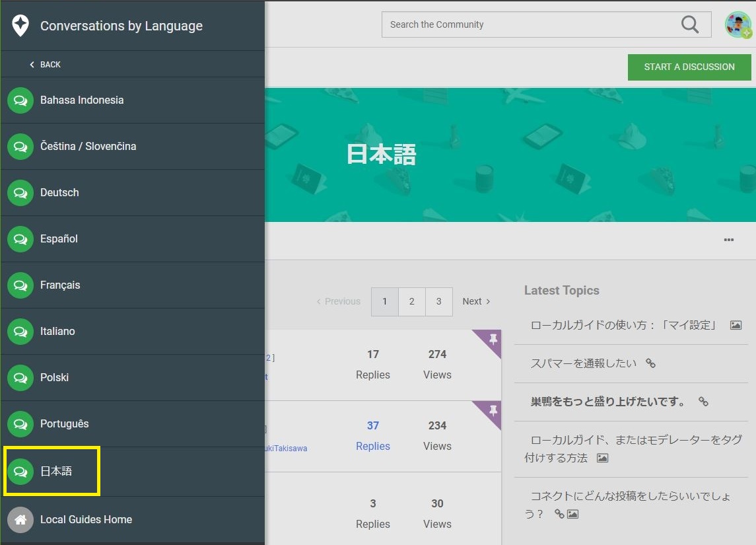Select Deutsch language board

133,193
